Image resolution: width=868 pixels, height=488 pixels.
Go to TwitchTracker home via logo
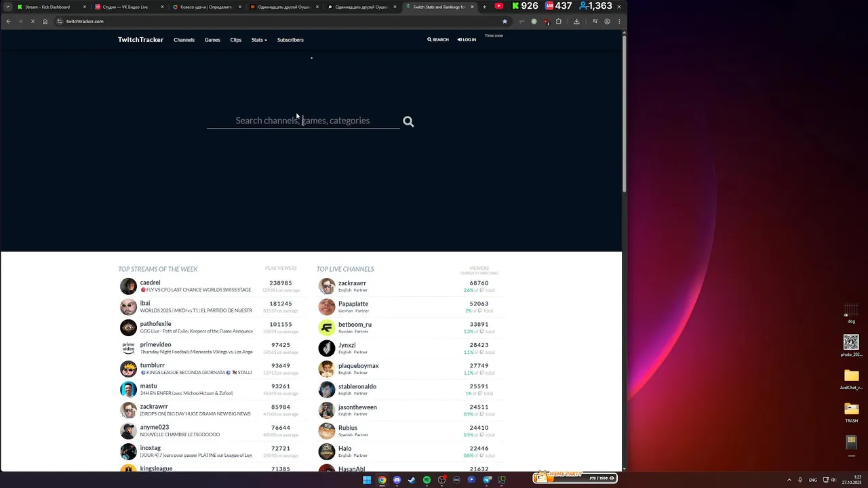(x=140, y=40)
